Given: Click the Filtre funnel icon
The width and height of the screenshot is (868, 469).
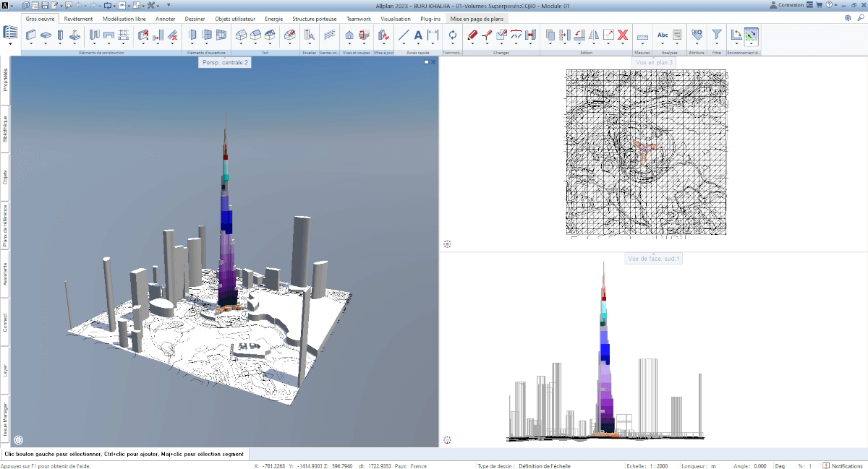Looking at the screenshot, I should (x=716, y=34).
